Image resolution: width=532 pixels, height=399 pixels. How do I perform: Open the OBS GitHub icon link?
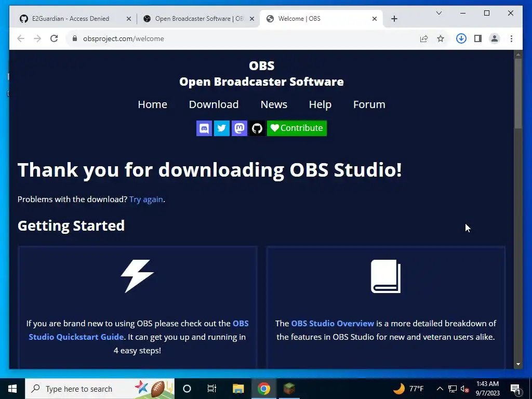(257, 128)
